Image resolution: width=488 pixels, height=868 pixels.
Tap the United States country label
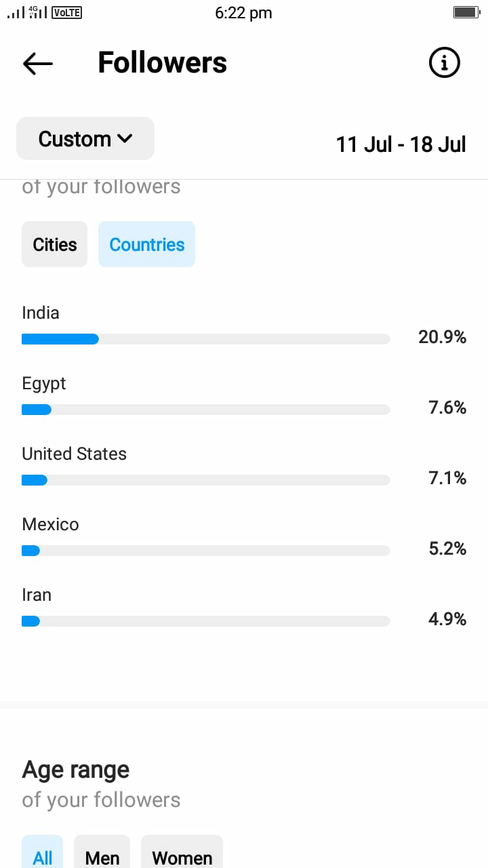[74, 454]
